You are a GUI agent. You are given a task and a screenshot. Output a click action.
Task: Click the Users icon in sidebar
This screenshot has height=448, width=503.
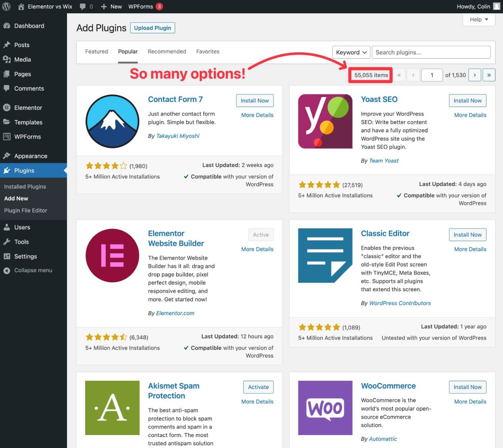tap(6, 227)
